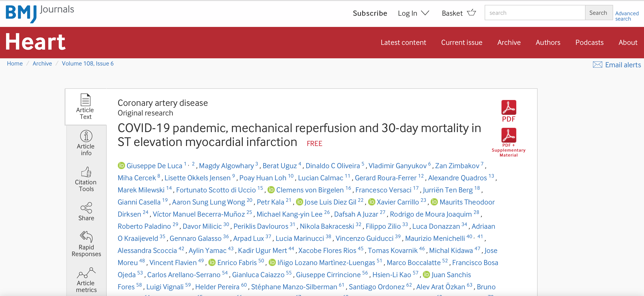Screen dimensions: 644x296
Task: Open the Authors section
Action: pyautogui.click(x=548, y=42)
